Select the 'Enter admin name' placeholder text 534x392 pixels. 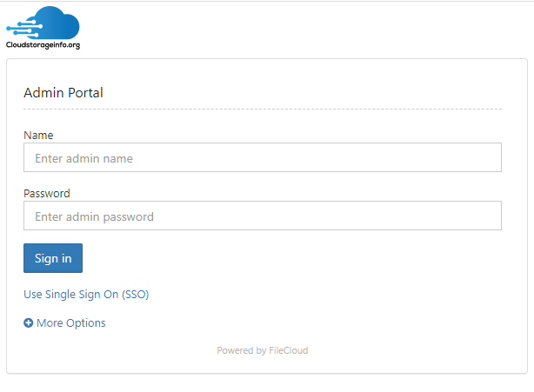tap(83, 158)
